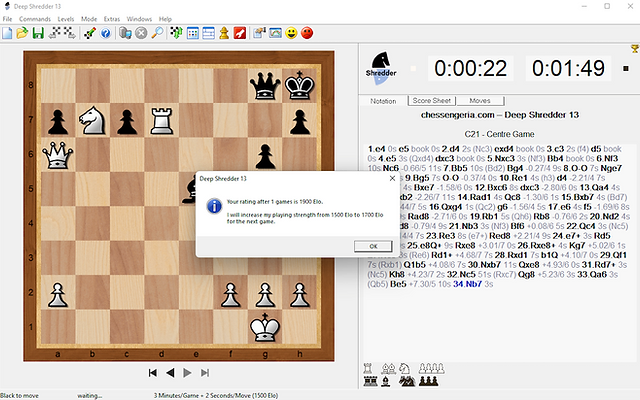Jump to start of game button
Image resolution: width=640 pixels, height=400 pixels.
pos(153,373)
